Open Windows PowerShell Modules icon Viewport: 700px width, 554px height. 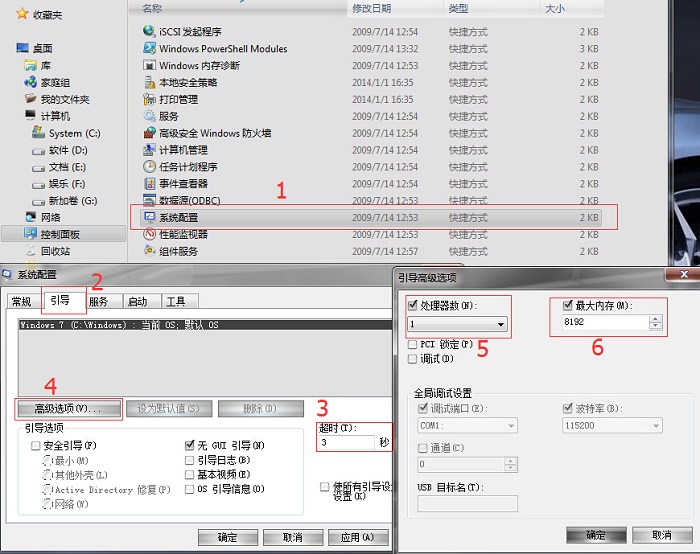pyautogui.click(x=149, y=48)
